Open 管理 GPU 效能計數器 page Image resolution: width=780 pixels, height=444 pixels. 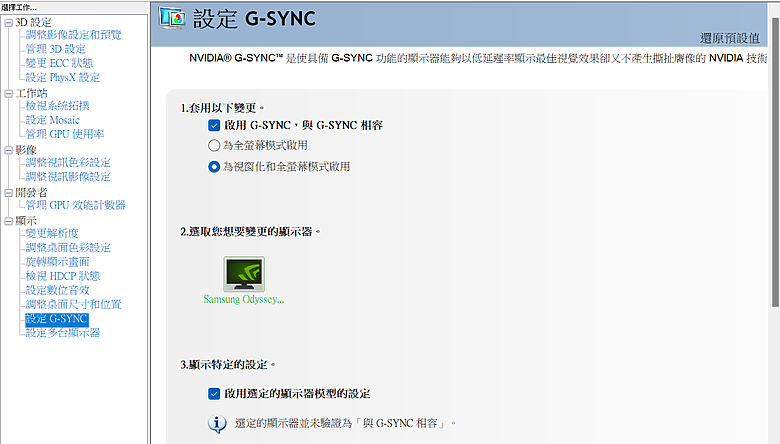(x=76, y=205)
